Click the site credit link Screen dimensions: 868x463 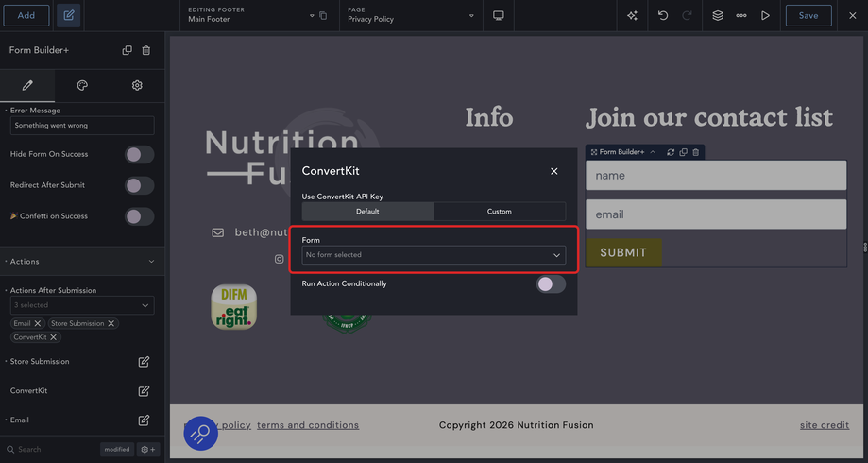(825, 425)
